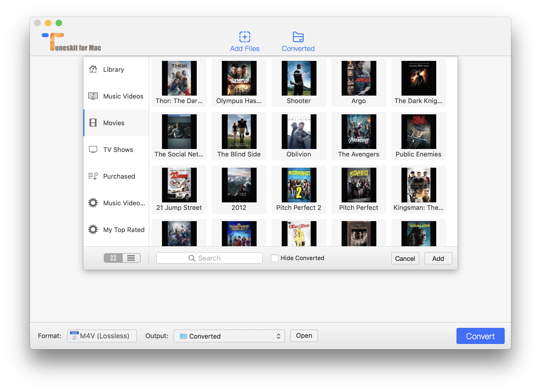Click the Add button in dialog
The image size is (541, 392).
[438, 258]
